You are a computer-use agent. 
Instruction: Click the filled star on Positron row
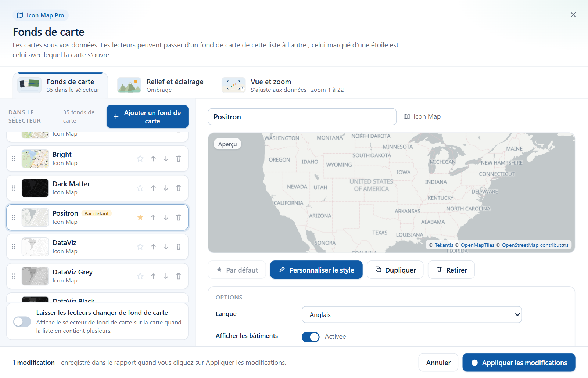pyautogui.click(x=140, y=217)
